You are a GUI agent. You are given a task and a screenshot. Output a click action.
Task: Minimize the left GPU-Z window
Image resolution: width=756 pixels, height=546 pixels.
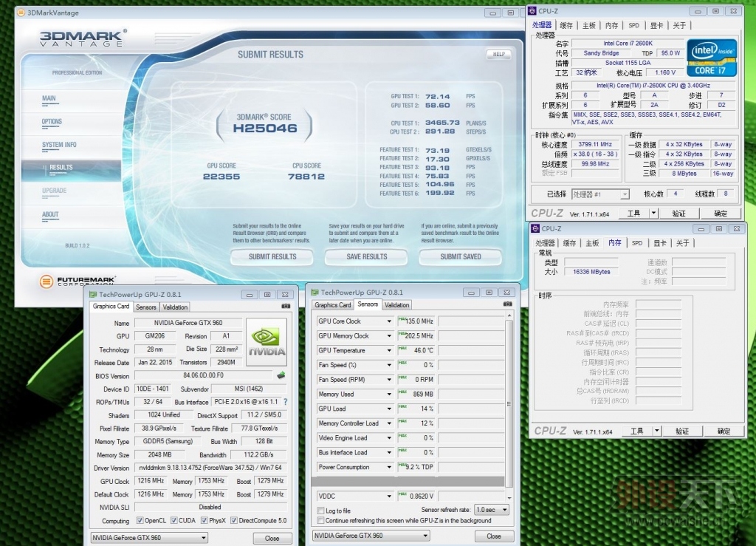[x=250, y=294]
